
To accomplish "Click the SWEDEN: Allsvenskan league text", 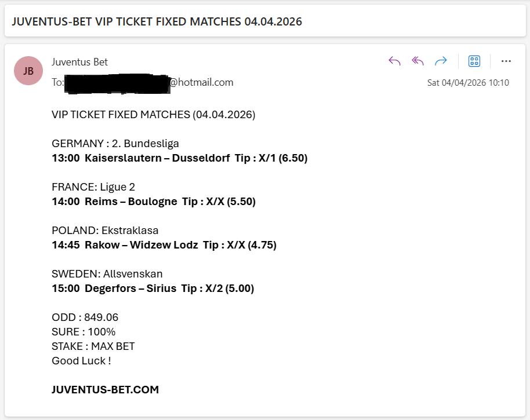I will pos(107,274).
